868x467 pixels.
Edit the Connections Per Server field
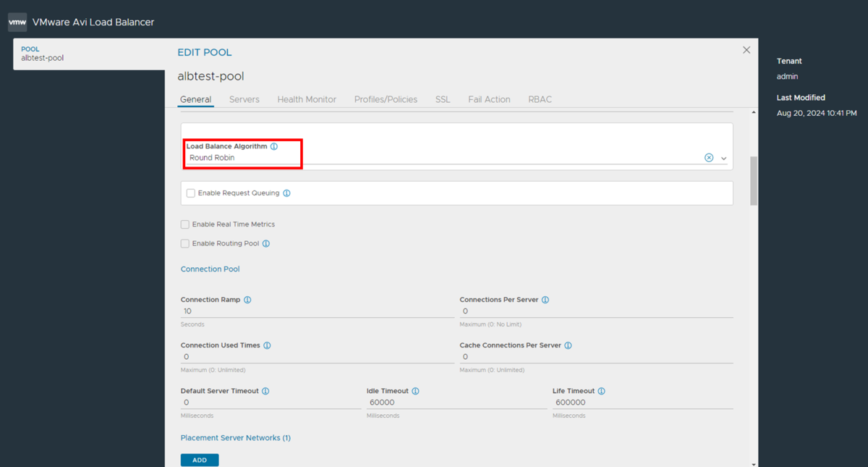pyautogui.click(x=596, y=311)
